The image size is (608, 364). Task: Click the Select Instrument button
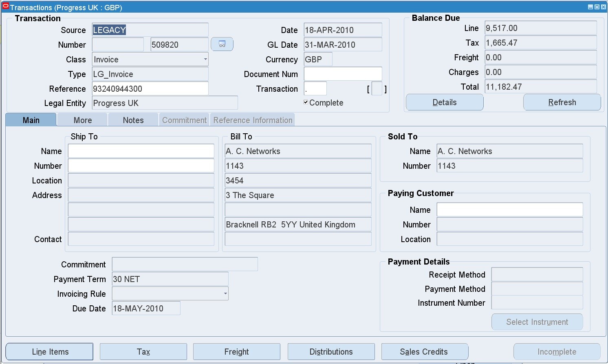pos(537,322)
